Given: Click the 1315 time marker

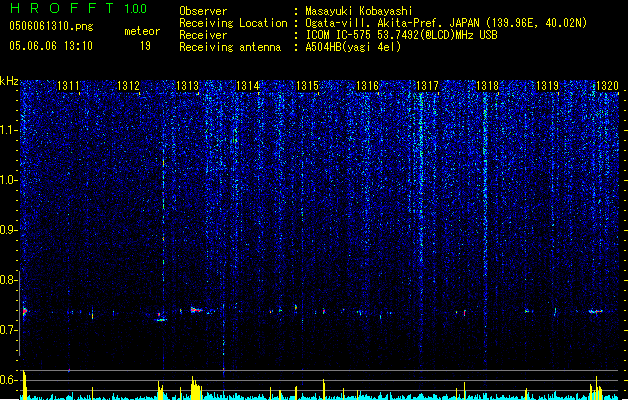Looking at the screenshot, I should (307, 85).
